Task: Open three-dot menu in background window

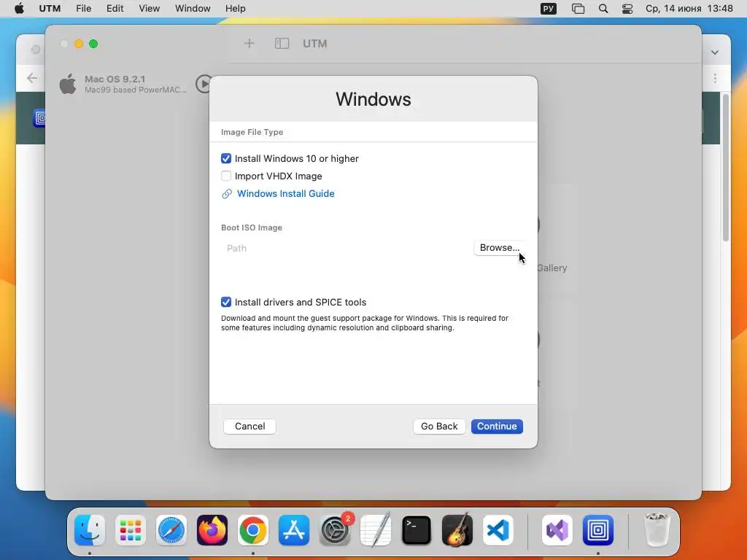Action: pyautogui.click(x=715, y=78)
